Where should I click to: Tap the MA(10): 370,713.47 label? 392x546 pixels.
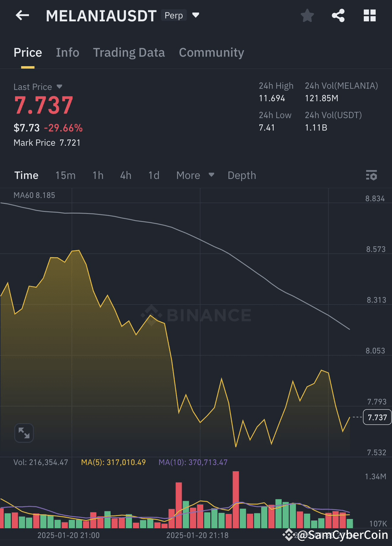(193, 462)
